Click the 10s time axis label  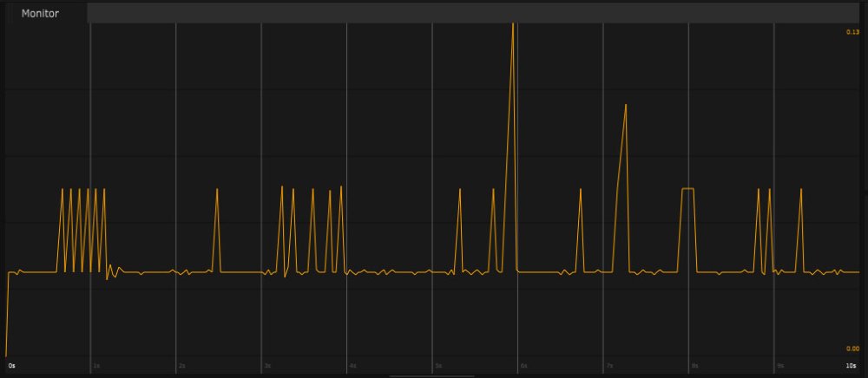pyautogui.click(x=851, y=366)
